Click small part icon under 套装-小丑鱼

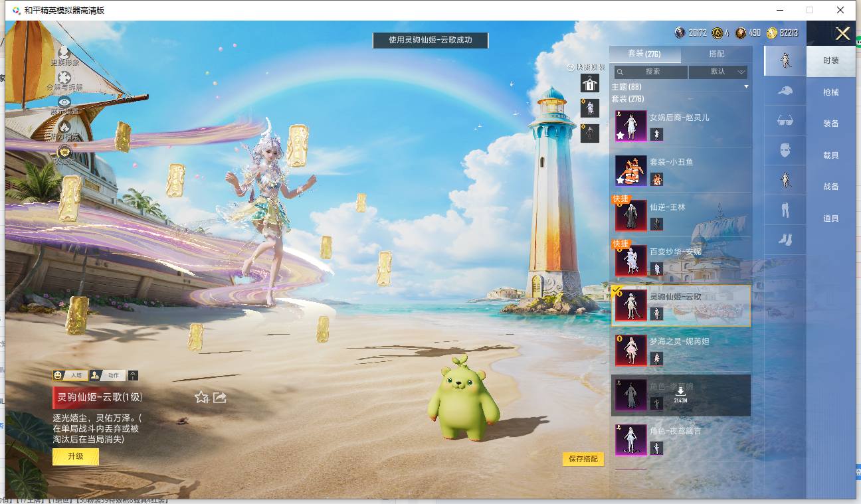click(656, 179)
